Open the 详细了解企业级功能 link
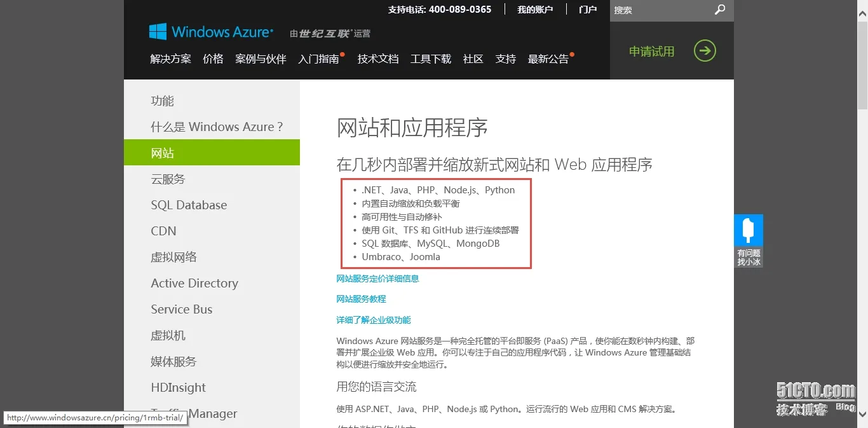Screen dimensions: 868x428 click(374, 320)
